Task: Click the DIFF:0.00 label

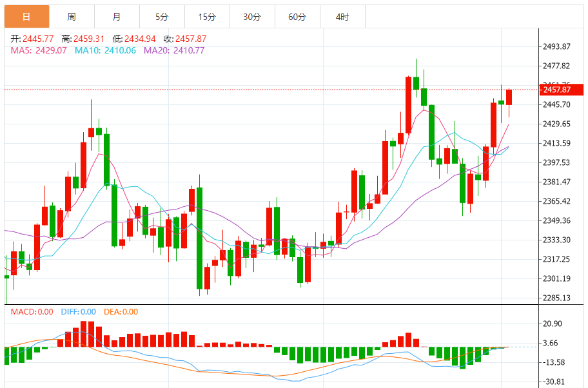Action: coord(79,311)
